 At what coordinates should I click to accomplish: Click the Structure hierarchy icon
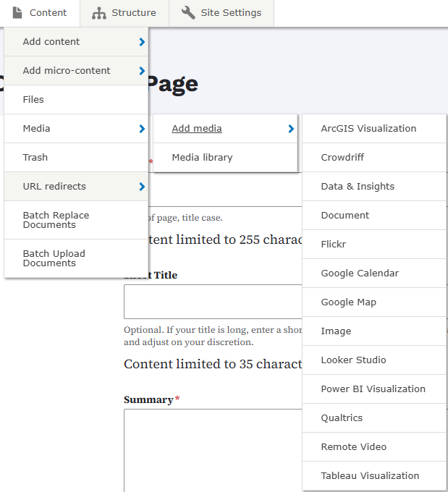tap(99, 12)
